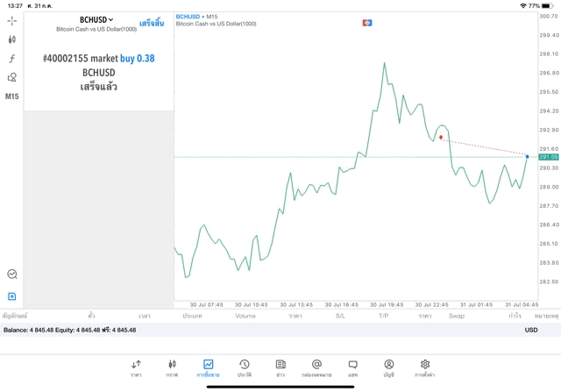Open the Settings (การตั้งค่า) gear
561x392 pixels.
pyautogui.click(x=425, y=367)
